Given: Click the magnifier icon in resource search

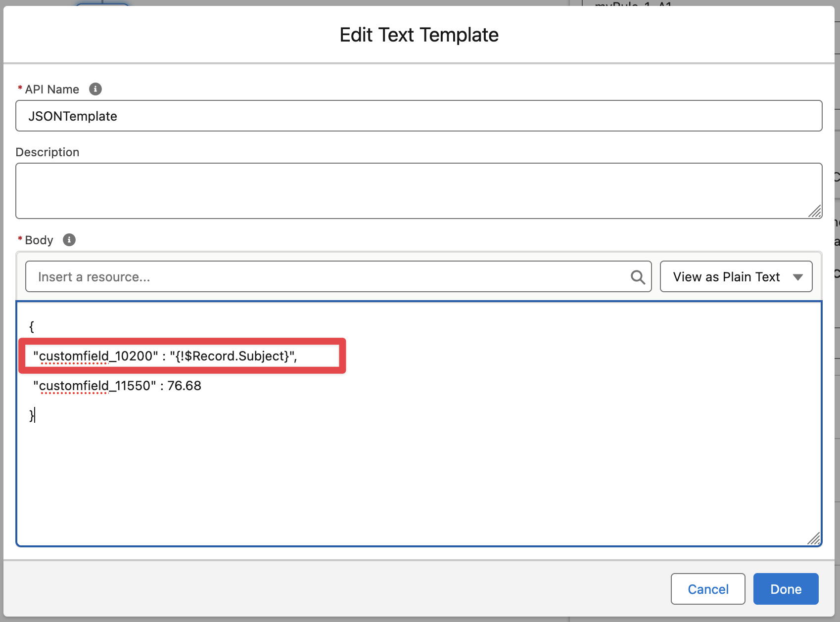Looking at the screenshot, I should (638, 277).
